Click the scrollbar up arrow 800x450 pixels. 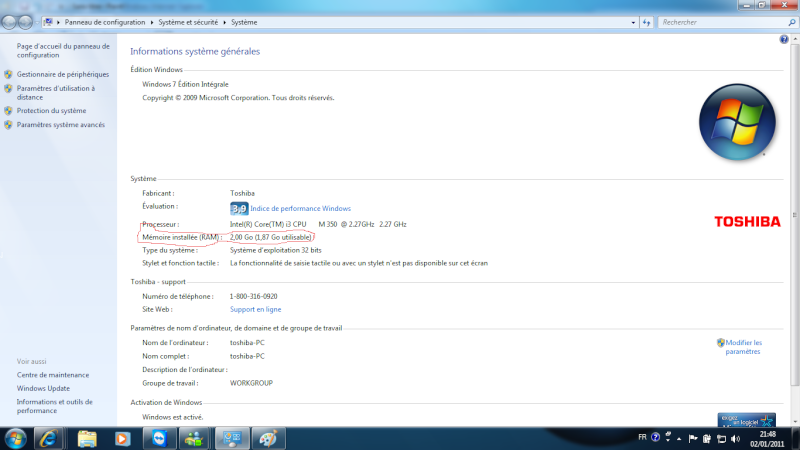point(795,39)
